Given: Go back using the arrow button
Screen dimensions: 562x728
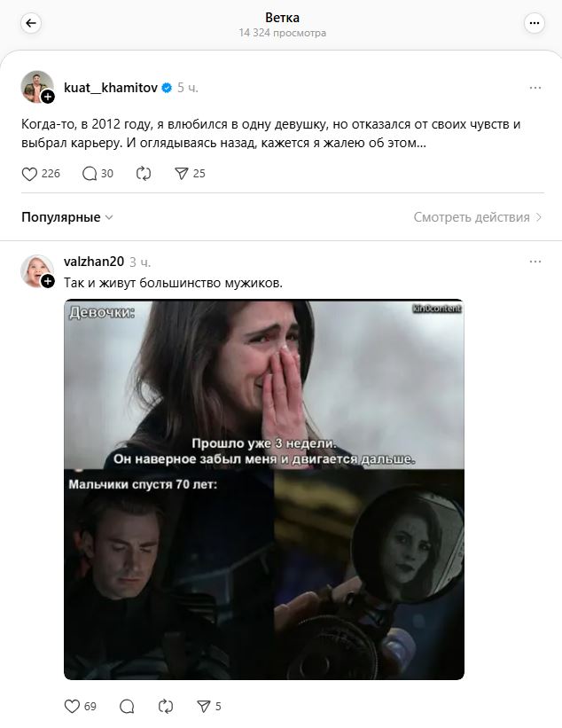Looking at the screenshot, I should click(x=31, y=23).
